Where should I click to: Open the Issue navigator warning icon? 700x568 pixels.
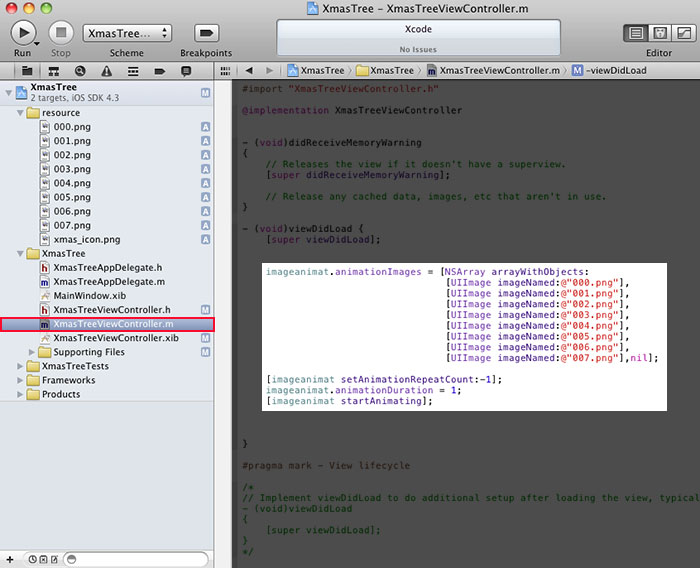point(106,71)
